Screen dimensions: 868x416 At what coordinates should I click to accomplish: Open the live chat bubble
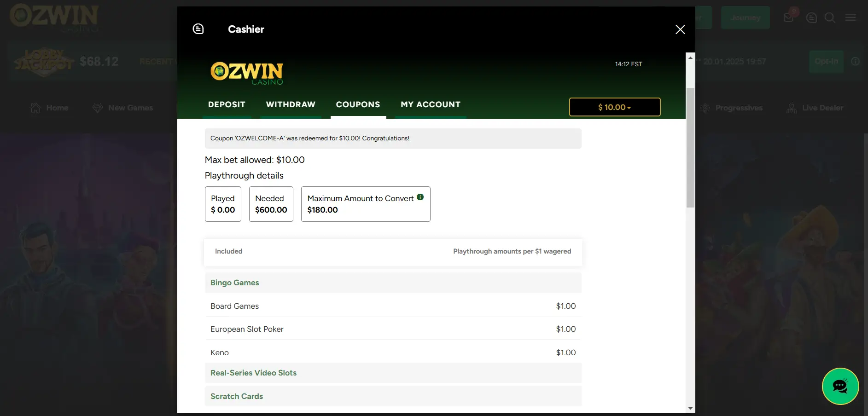840,386
